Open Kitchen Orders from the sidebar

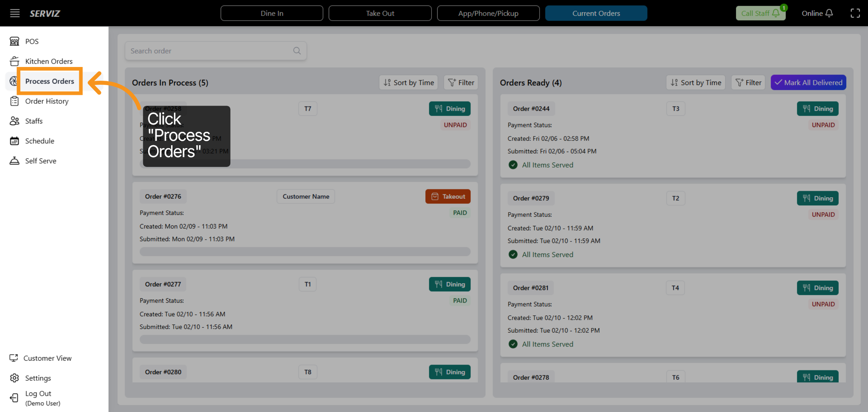[x=48, y=61]
